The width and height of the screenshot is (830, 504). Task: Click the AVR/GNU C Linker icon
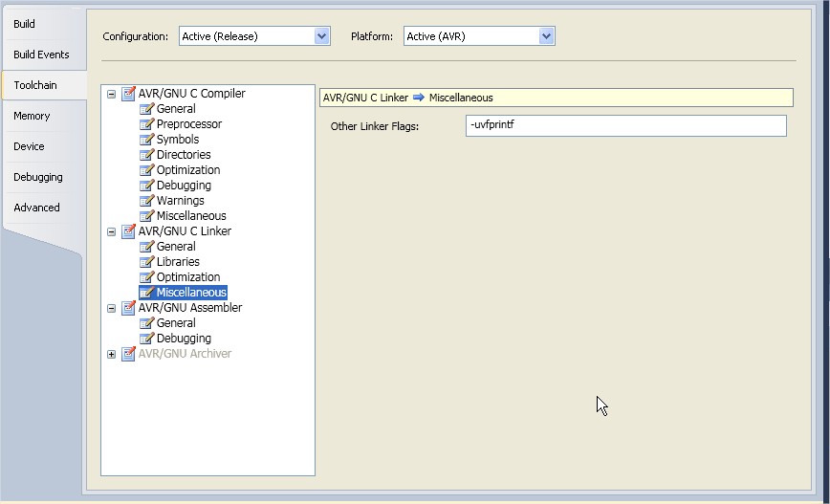pyautogui.click(x=128, y=231)
